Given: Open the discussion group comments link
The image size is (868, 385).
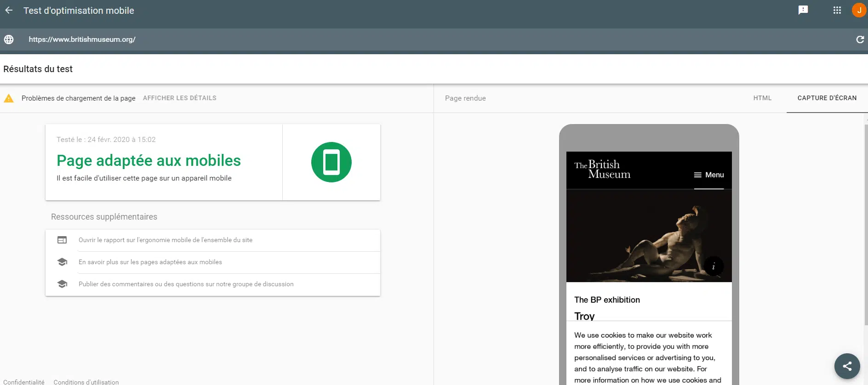Looking at the screenshot, I should [186, 284].
